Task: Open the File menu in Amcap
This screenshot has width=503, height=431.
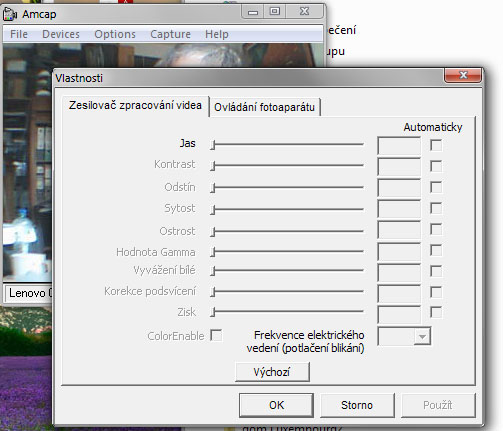Action: click(19, 34)
